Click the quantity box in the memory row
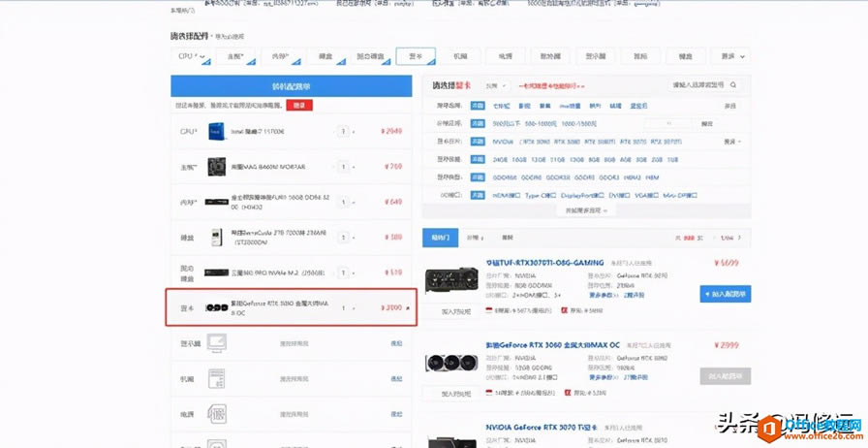Viewport: 868px width, 448px height. point(343,202)
